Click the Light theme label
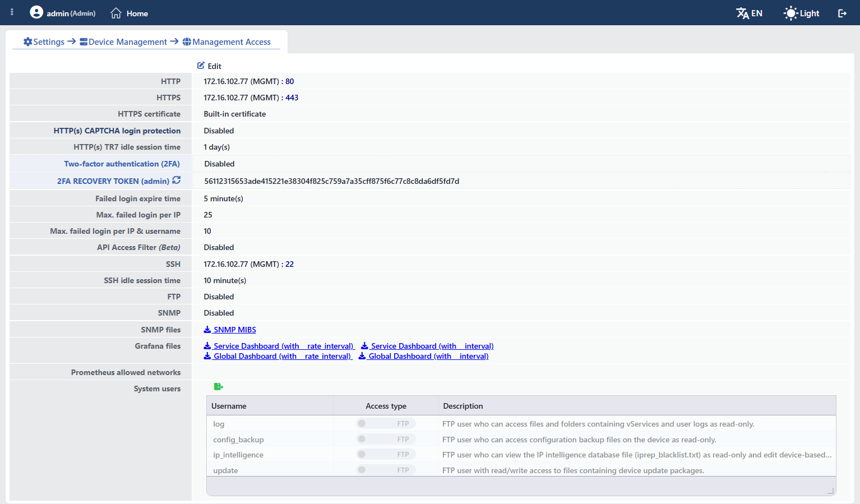The height and width of the screenshot is (504, 860). coord(810,13)
